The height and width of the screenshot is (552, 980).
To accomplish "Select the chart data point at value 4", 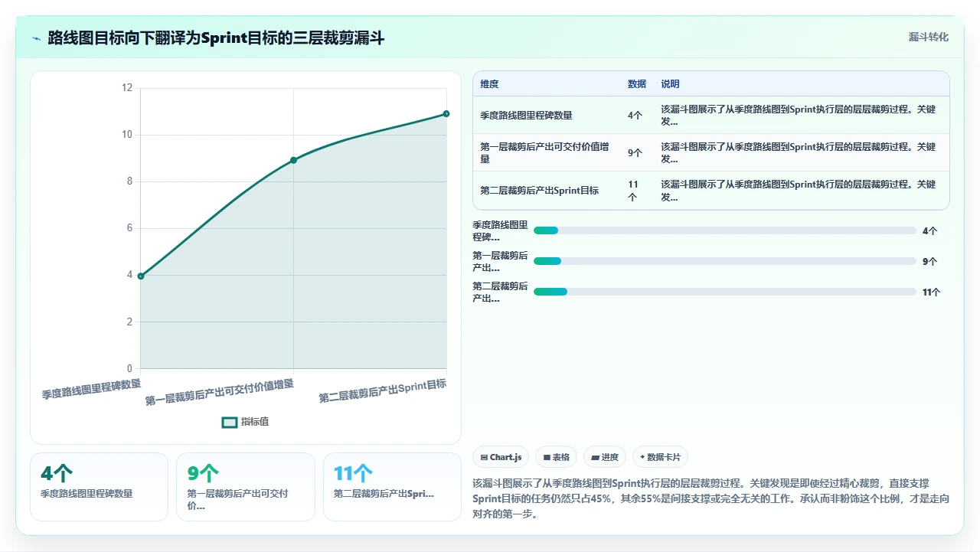I will (141, 276).
